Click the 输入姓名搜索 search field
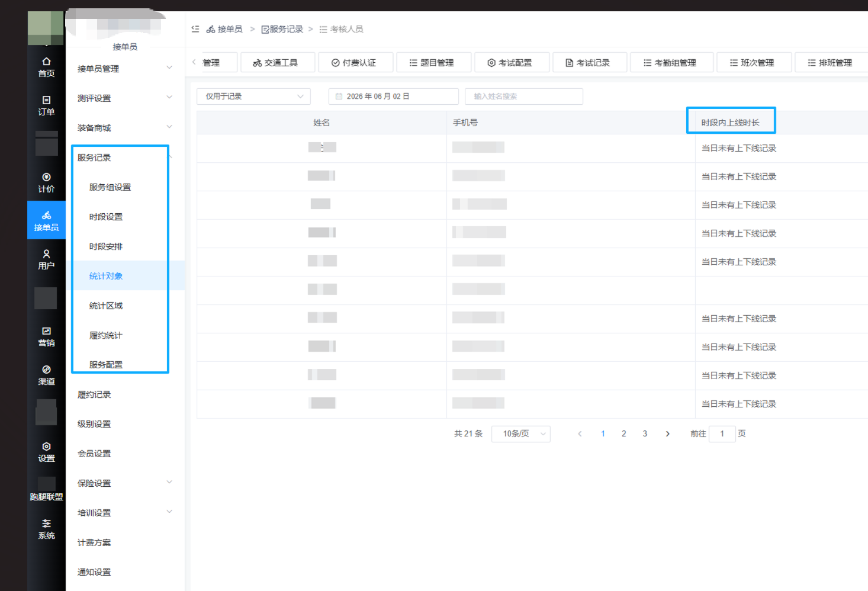Image resolution: width=868 pixels, height=591 pixels. (524, 97)
